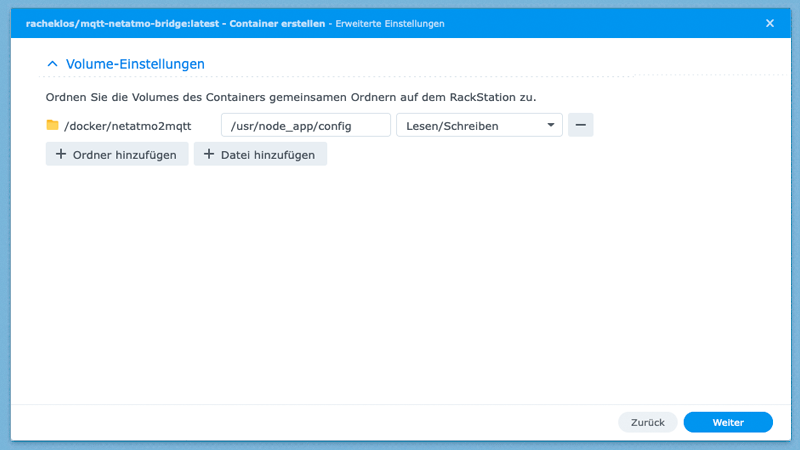800x450 pixels.
Task: Click the "Ordner hinzufügen" button label
Action: 125,155
